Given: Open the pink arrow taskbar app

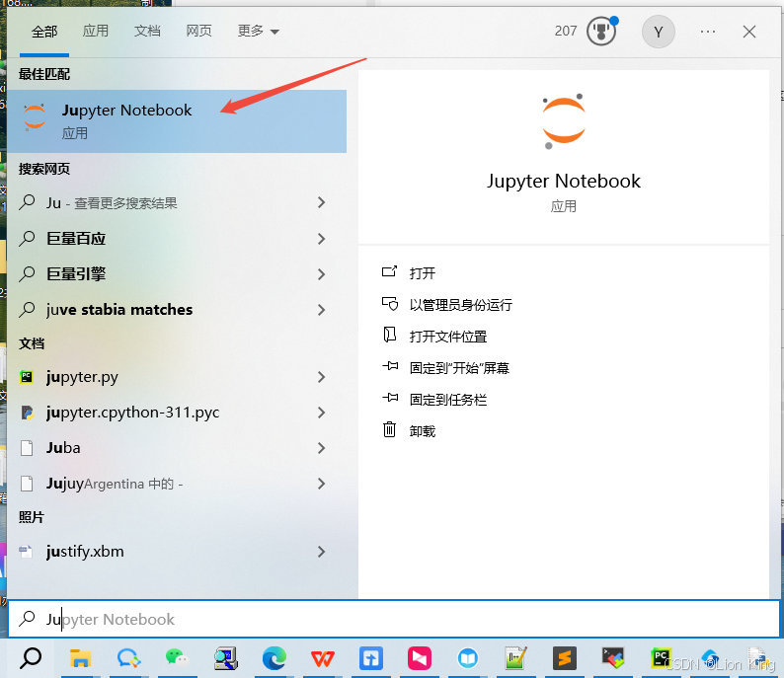Looking at the screenshot, I should [419, 658].
